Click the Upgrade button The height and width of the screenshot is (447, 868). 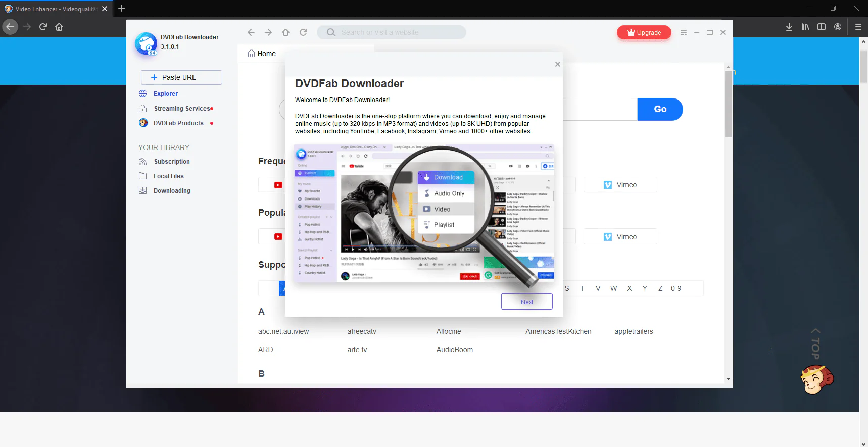pos(644,32)
